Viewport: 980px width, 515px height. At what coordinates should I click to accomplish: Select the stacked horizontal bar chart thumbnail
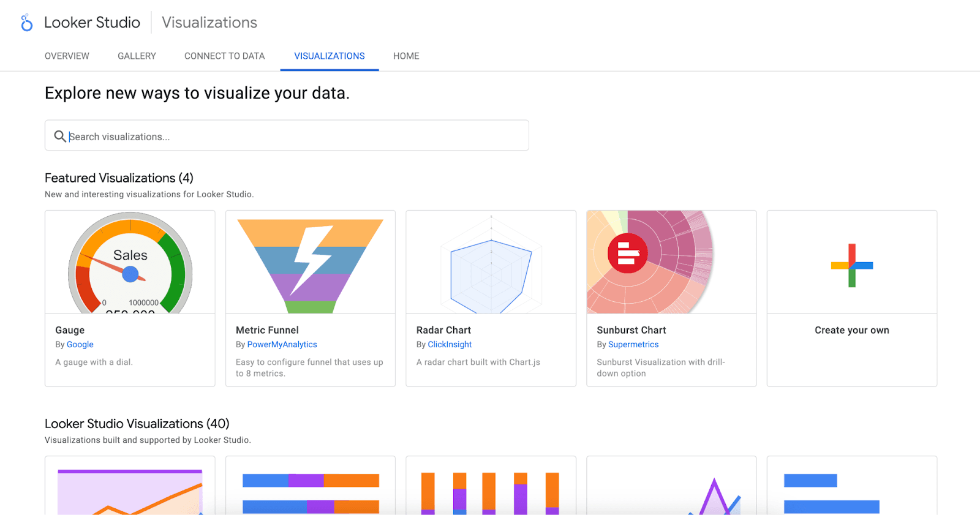311,490
